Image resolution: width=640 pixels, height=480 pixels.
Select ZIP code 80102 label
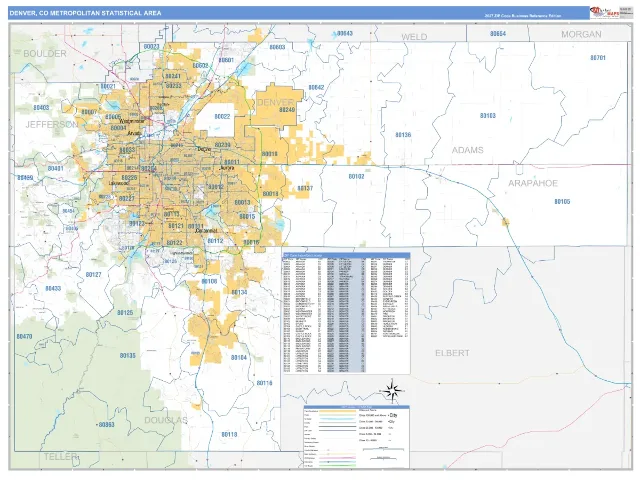[356, 177]
